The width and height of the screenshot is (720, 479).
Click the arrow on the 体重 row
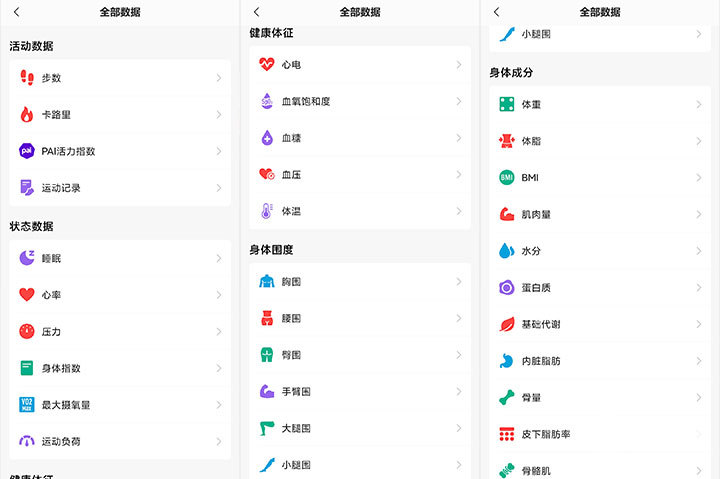[x=699, y=104]
